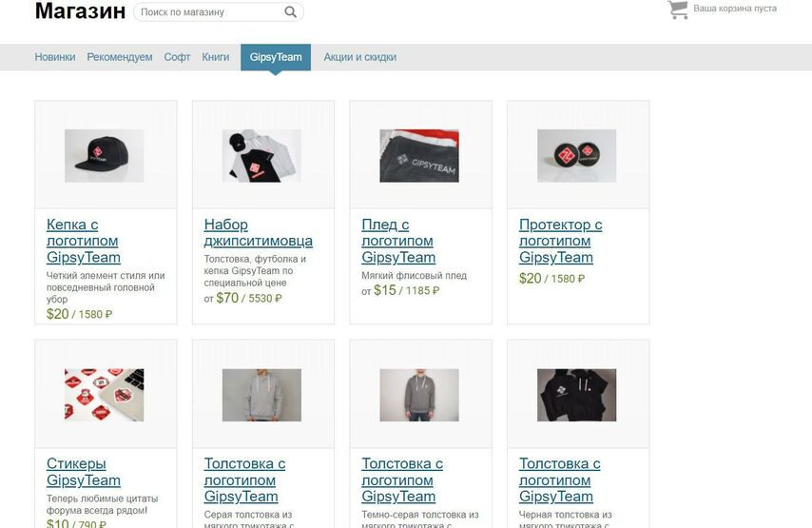Click description Четкий элемент стиля
Image resolution: width=812 pixels, height=528 pixels.
point(106,287)
